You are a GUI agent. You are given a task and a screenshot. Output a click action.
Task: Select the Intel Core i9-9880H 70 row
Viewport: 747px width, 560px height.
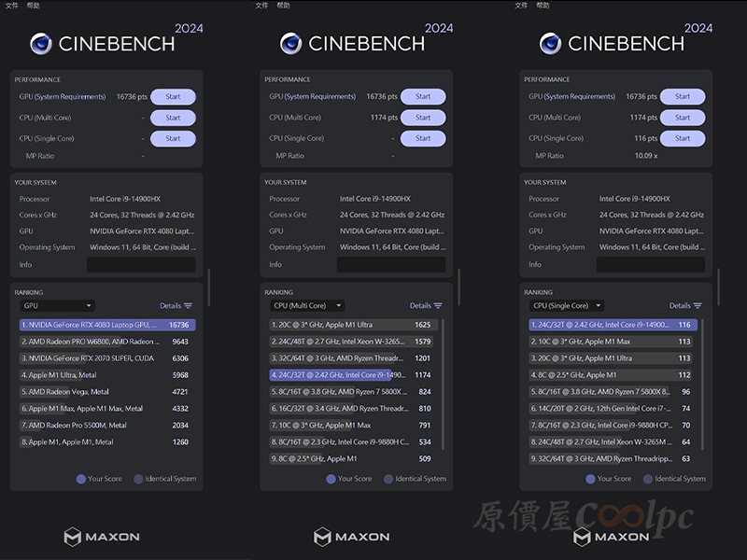point(613,426)
